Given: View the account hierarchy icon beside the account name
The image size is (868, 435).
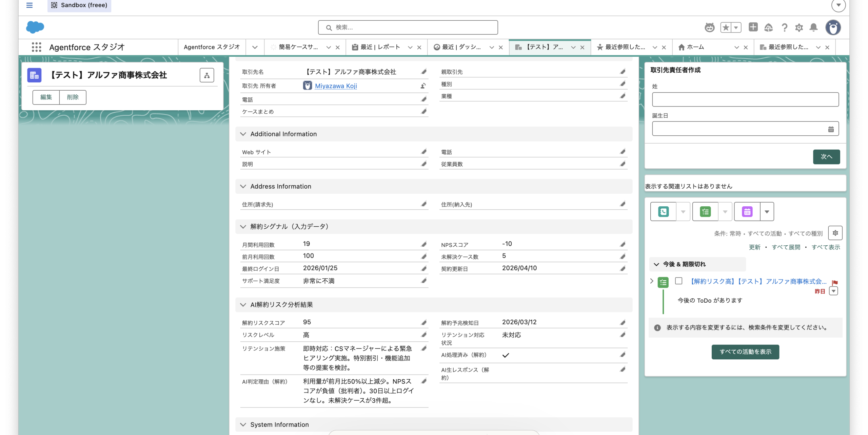Looking at the screenshot, I should (x=206, y=75).
